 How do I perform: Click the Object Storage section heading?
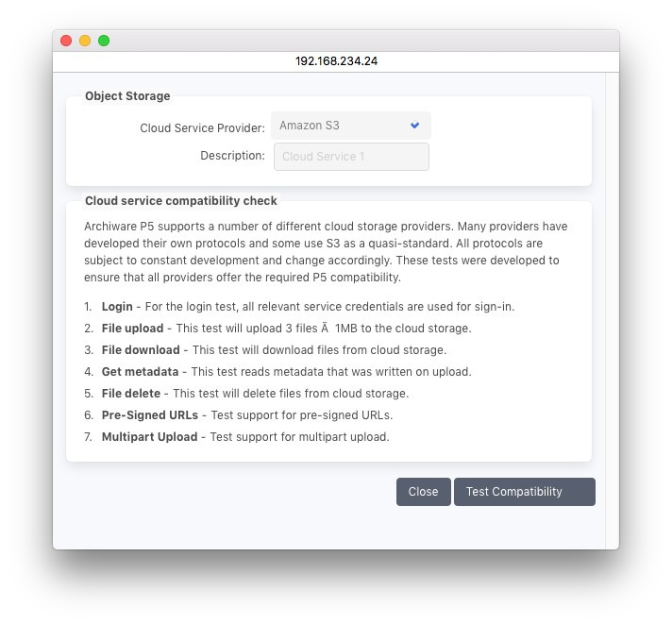[127, 96]
